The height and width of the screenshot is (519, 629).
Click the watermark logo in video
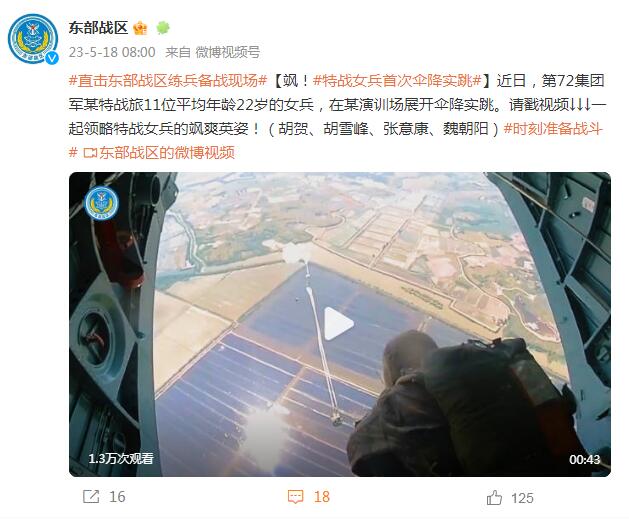tap(101, 203)
